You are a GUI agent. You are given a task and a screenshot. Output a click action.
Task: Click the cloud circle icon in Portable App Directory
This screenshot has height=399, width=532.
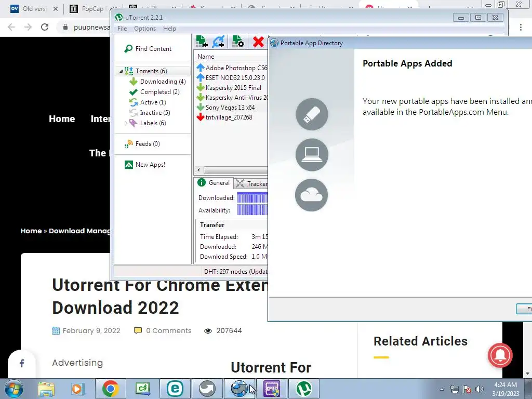coord(312,195)
